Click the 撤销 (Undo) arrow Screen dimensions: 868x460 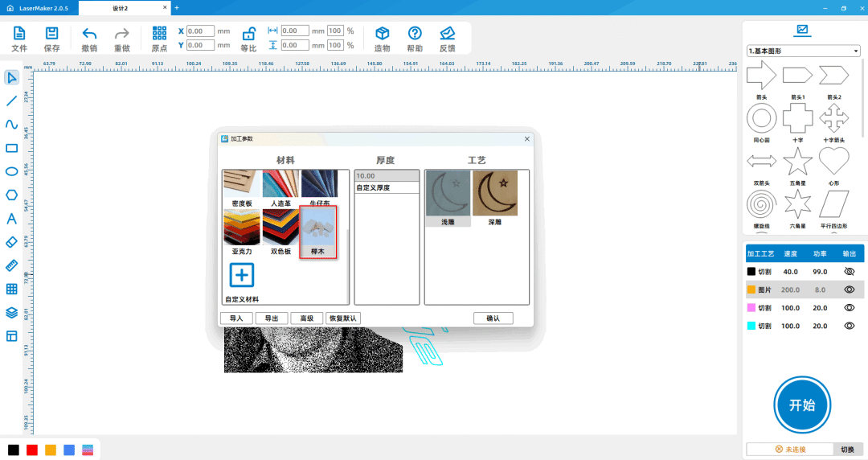89,34
